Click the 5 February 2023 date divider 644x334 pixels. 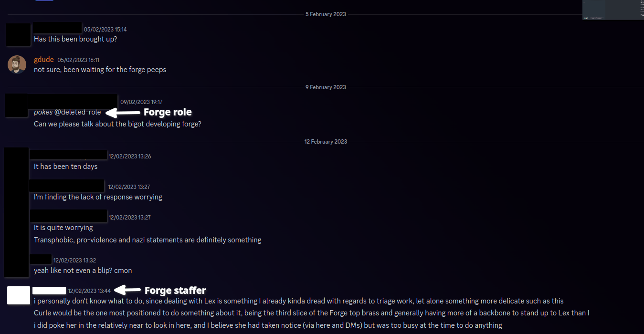point(326,14)
